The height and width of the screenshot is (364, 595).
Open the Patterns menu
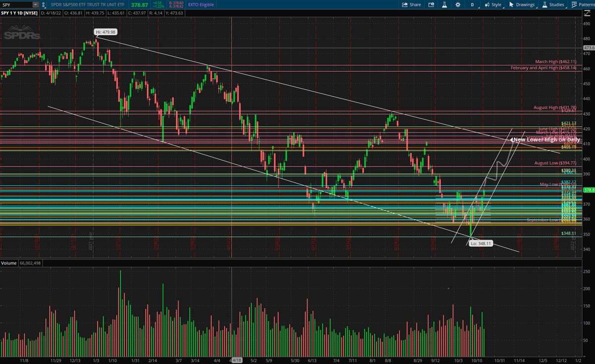584,4
